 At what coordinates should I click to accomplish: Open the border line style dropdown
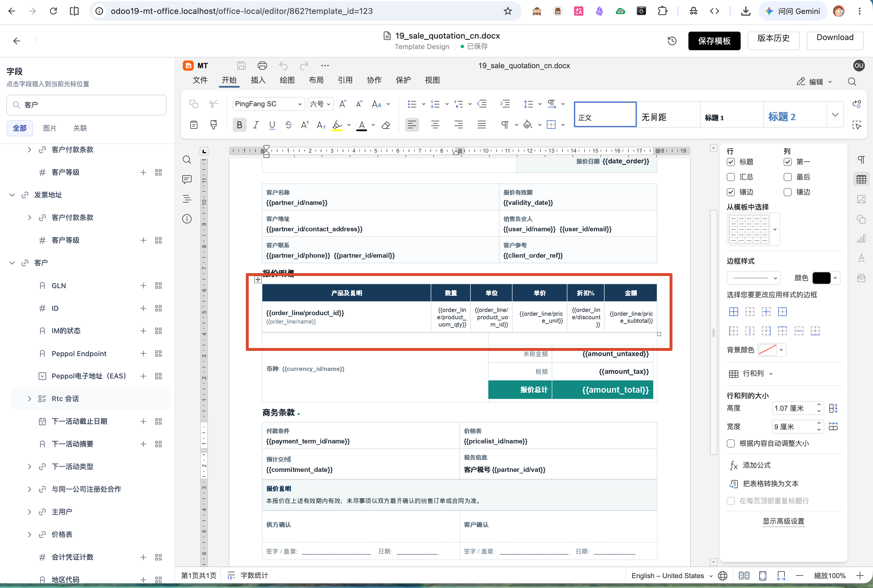pyautogui.click(x=754, y=278)
